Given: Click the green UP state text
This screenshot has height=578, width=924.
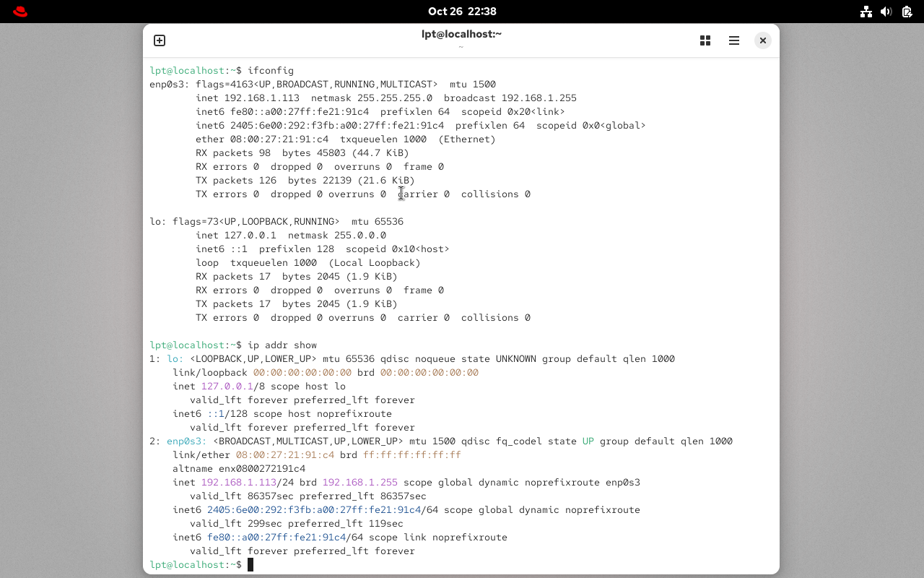Looking at the screenshot, I should (x=588, y=441).
